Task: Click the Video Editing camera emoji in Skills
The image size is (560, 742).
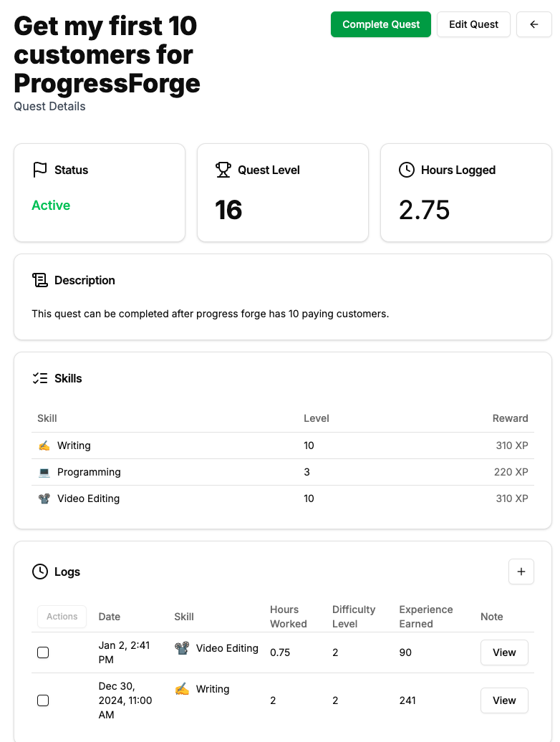Action: pos(44,498)
